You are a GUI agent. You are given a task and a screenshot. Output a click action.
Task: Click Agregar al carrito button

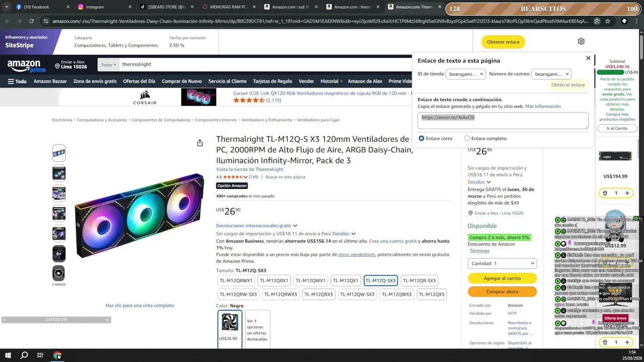(x=502, y=278)
